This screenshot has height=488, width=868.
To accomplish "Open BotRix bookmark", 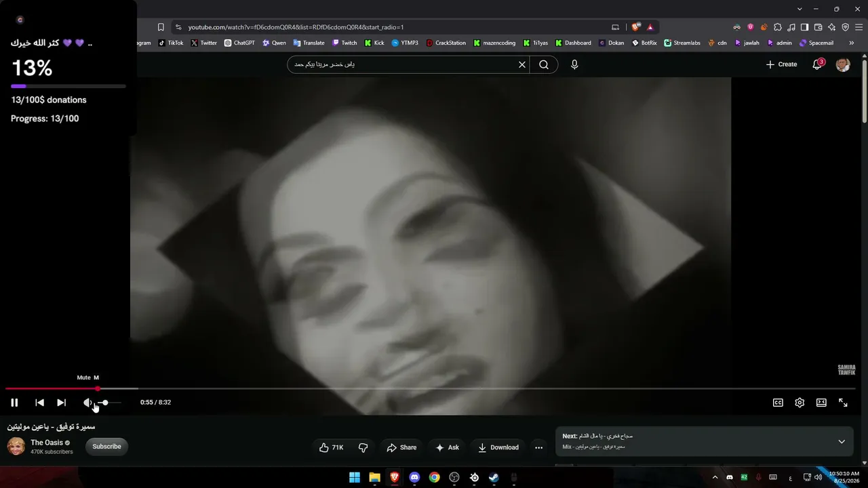I will (644, 43).
